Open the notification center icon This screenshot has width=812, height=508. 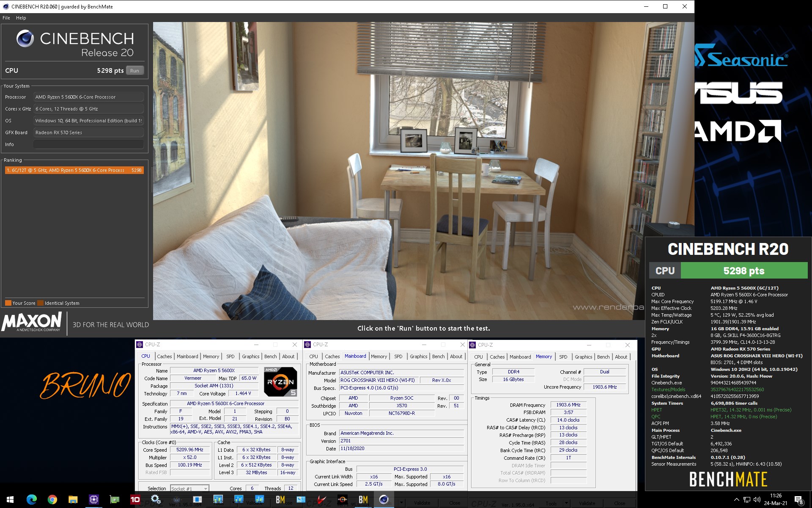tap(798, 500)
